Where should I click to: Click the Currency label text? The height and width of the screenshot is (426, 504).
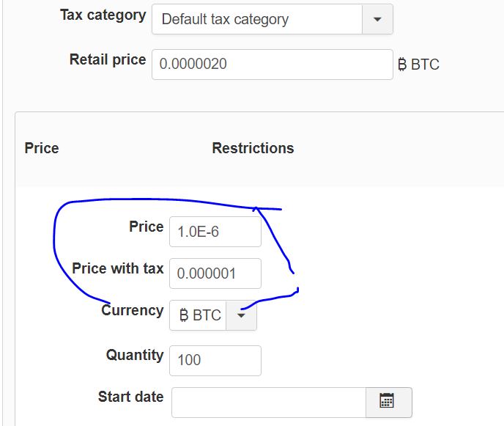tap(133, 311)
